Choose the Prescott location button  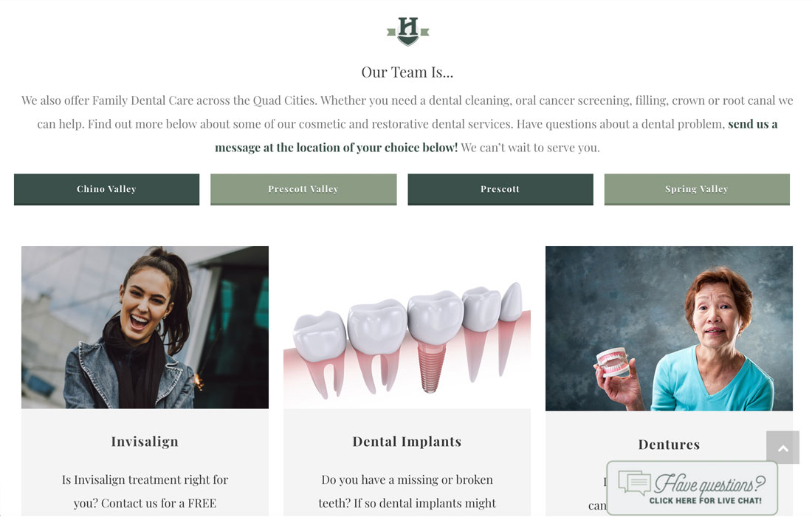point(500,189)
